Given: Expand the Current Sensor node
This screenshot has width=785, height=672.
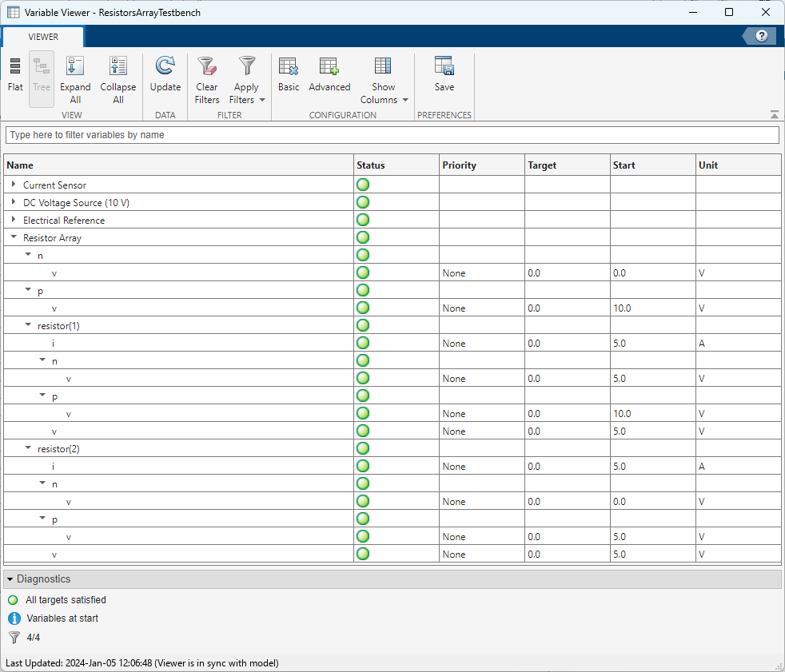Looking at the screenshot, I should [x=14, y=185].
